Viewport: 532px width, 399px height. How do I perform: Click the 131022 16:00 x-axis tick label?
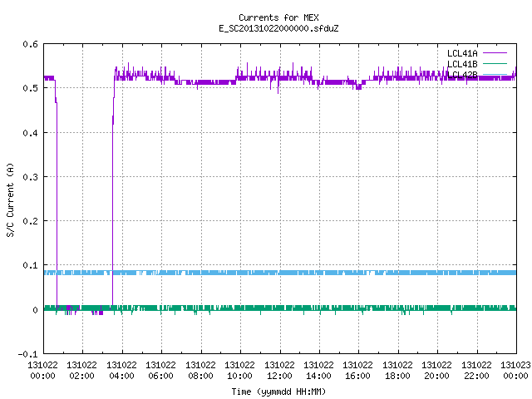click(357, 371)
